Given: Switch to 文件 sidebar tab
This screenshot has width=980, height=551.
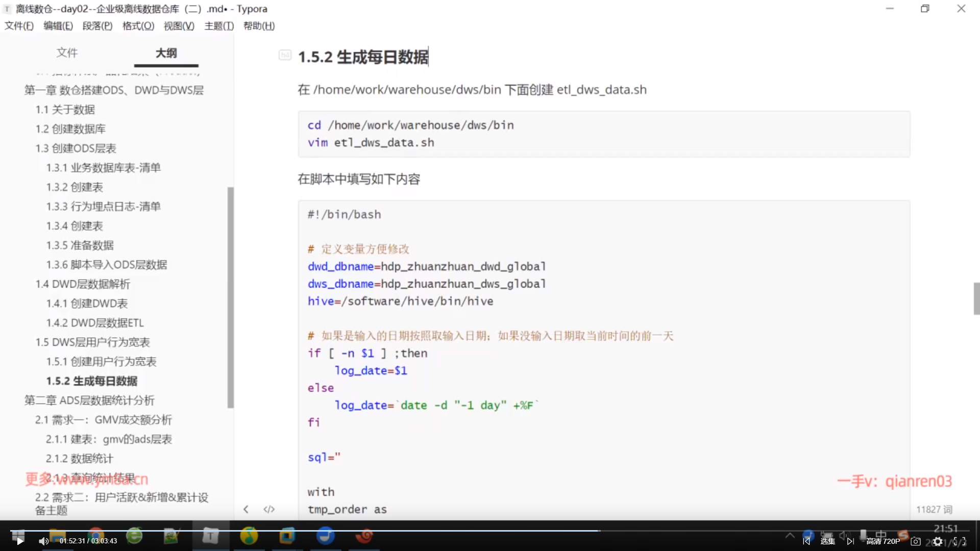Looking at the screenshot, I should pos(67,53).
